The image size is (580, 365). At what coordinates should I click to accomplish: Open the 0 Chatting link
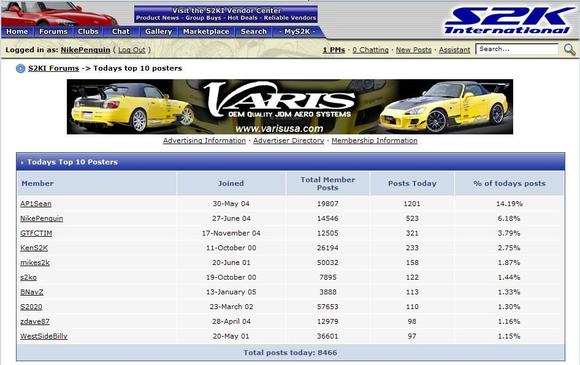click(x=370, y=50)
